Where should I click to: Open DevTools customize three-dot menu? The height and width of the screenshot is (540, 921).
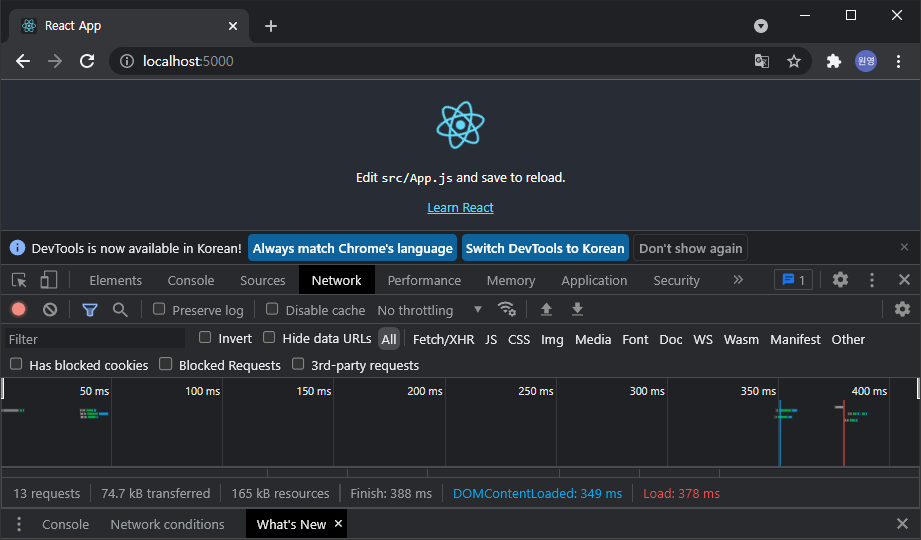tap(872, 280)
